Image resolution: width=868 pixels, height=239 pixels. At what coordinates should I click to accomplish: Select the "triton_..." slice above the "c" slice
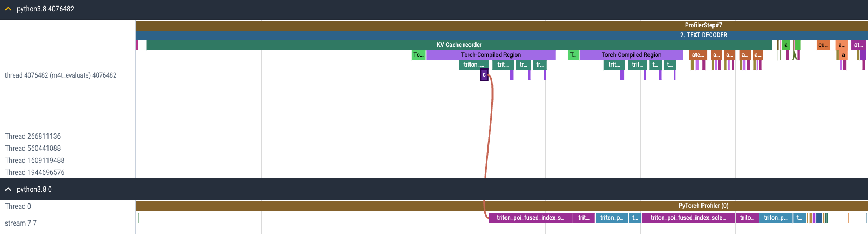(473, 65)
